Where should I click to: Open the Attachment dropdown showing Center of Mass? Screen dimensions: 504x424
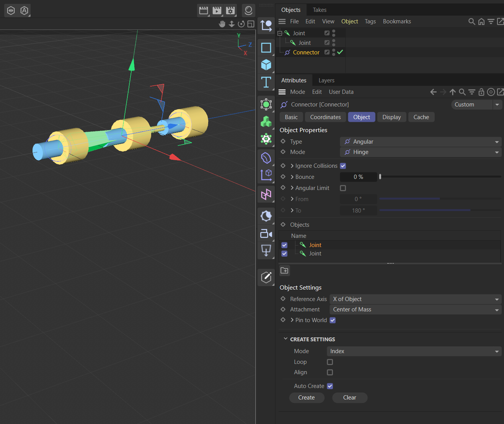pyautogui.click(x=415, y=309)
